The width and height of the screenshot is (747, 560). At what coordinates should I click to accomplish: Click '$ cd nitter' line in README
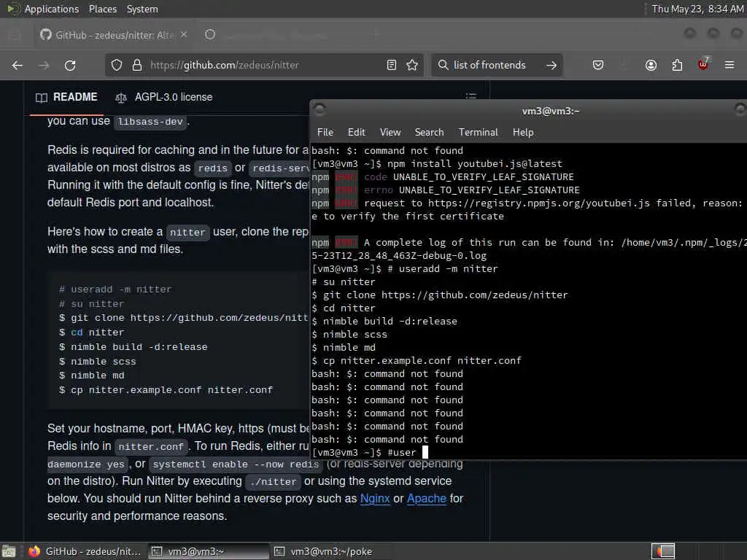91,332
